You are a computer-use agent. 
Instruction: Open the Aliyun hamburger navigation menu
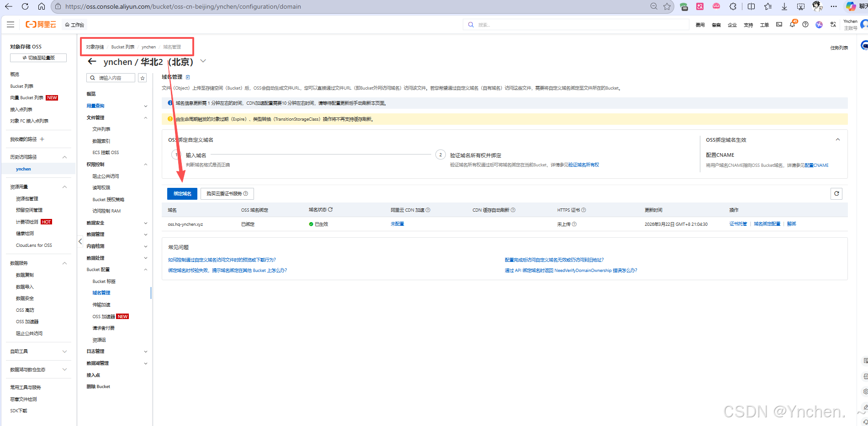(11, 24)
